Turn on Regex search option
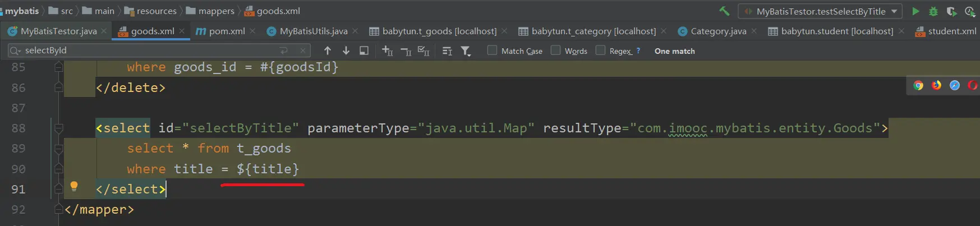Viewport: 980px width, 226px height. 600,50
